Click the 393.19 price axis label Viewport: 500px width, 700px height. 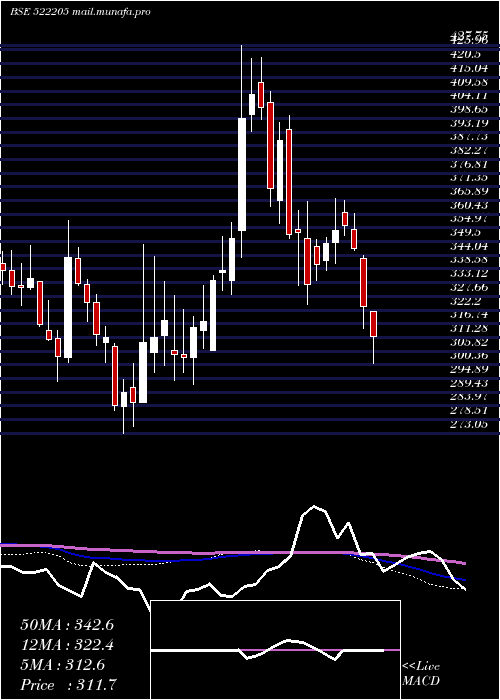click(x=469, y=123)
